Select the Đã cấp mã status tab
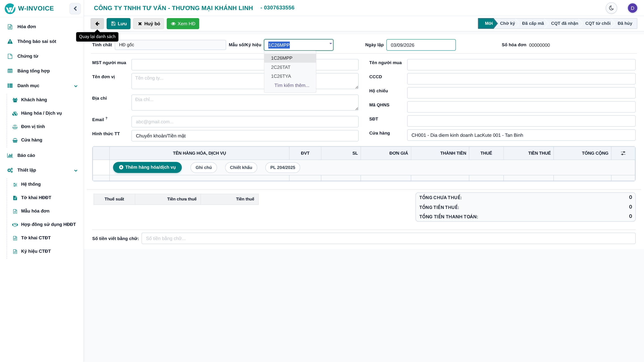The height and width of the screenshot is (362, 644). (x=533, y=23)
